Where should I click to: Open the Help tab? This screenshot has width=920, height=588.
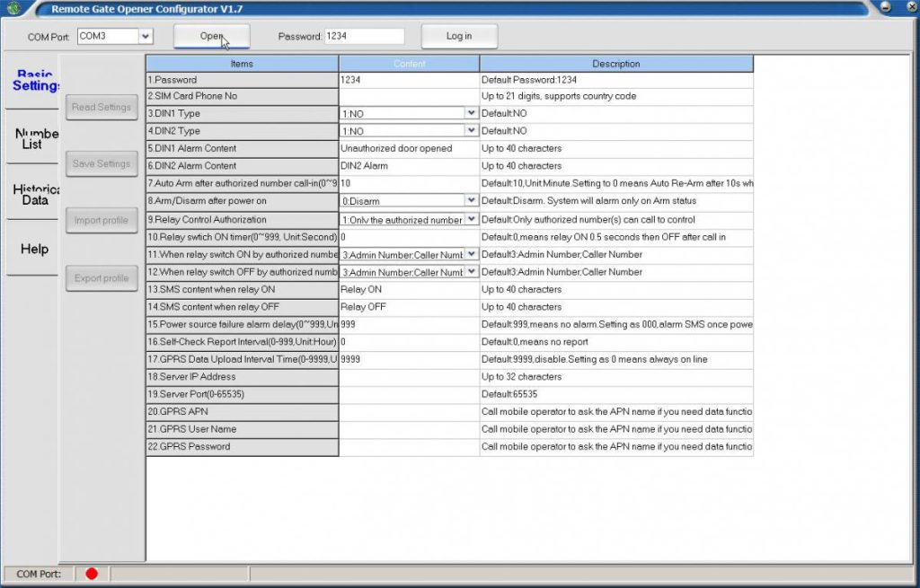[x=34, y=249]
